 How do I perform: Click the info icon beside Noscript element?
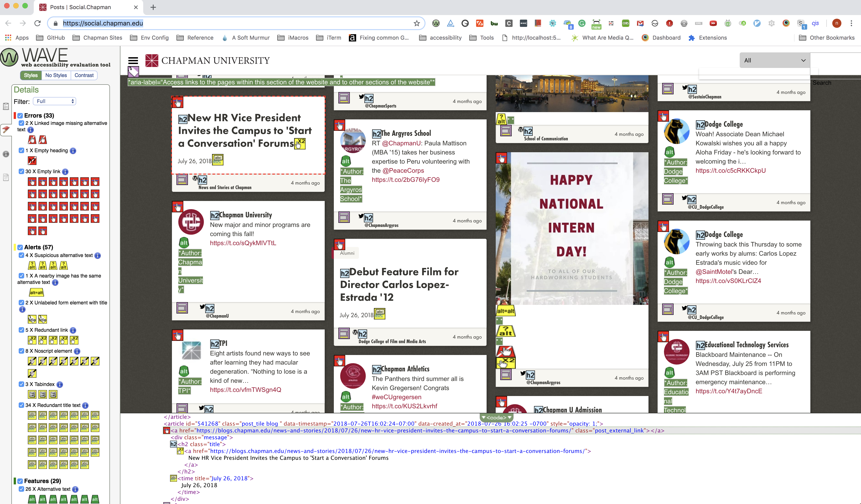click(x=77, y=351)
